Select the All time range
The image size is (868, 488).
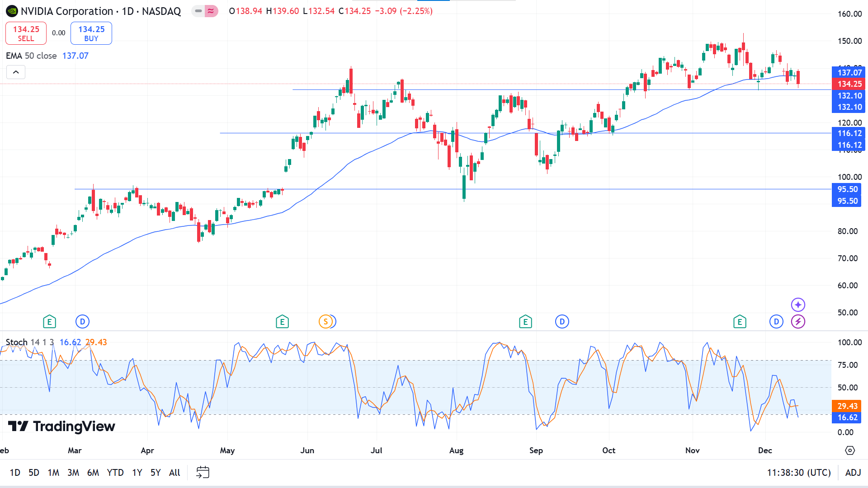pyautogui.click(x=175, y=473)
